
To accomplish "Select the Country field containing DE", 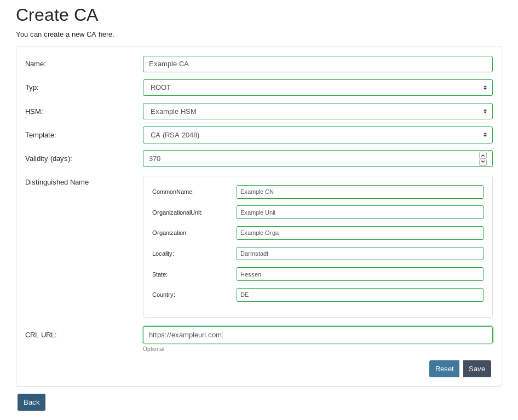I will [x=360, y=295].
